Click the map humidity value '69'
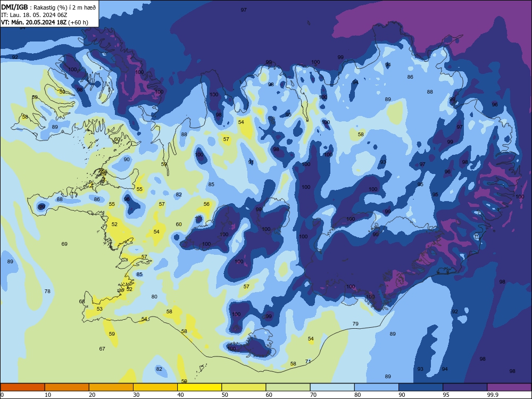This screenshot has width=532, height=399. [64, 244]
